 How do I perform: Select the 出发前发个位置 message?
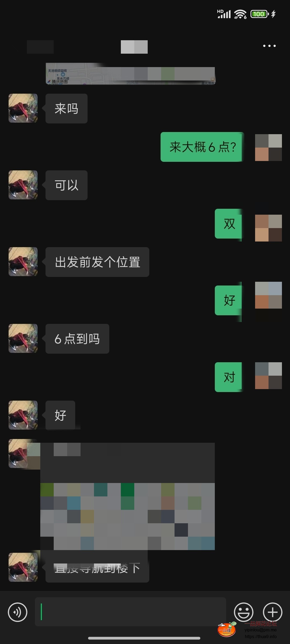click(97, 262)
